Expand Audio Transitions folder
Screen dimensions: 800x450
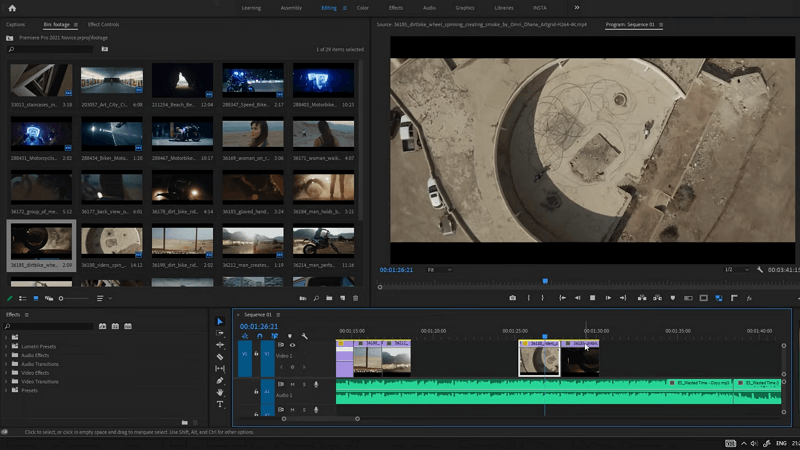coord(6,364)
